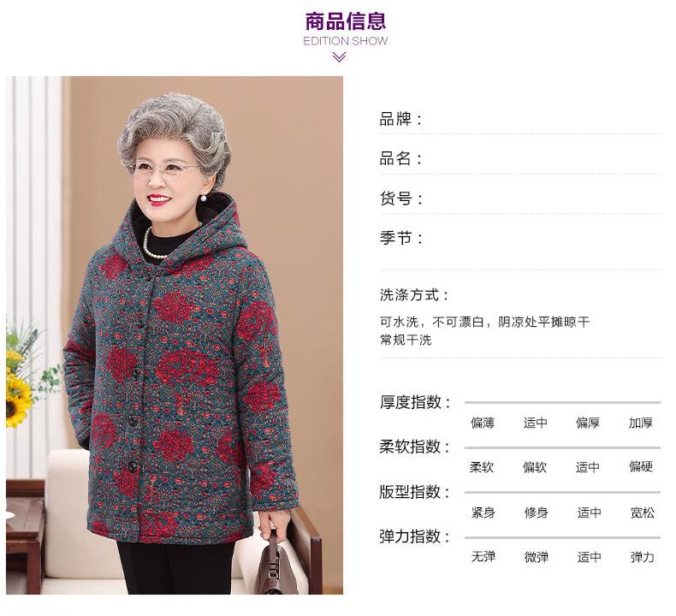Screen dimensions: 676x616
Task: Click the 弹力指数 slider bar
Action: pyautogui.click(x=562, y=537)
